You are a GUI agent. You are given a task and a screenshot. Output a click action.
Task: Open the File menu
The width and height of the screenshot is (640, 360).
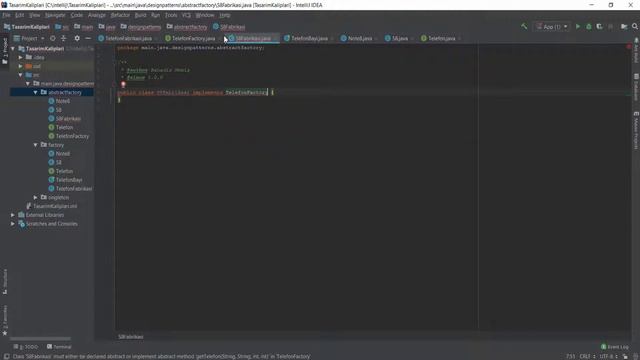7,15
